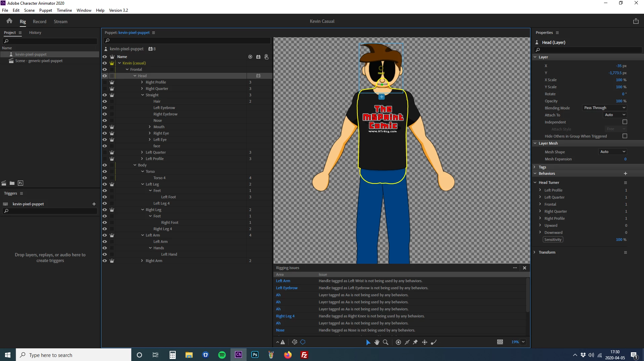Screen dimensions: 644x361
Task: Expand Left Profile under Head Turner
Action: click(x=540, y=190)
